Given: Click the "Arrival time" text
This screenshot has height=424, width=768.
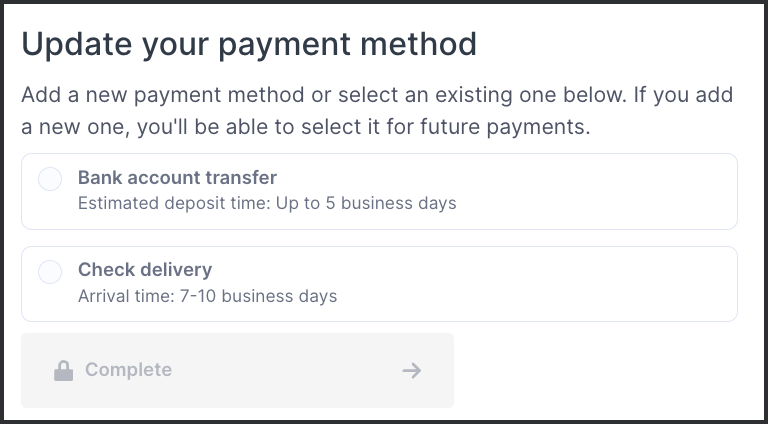Looking at the screenshot, I should (123, 296).
